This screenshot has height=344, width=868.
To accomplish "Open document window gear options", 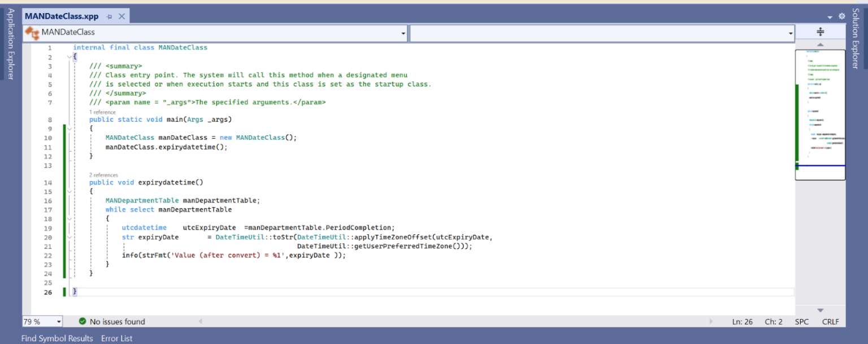I will pos(841,16).
